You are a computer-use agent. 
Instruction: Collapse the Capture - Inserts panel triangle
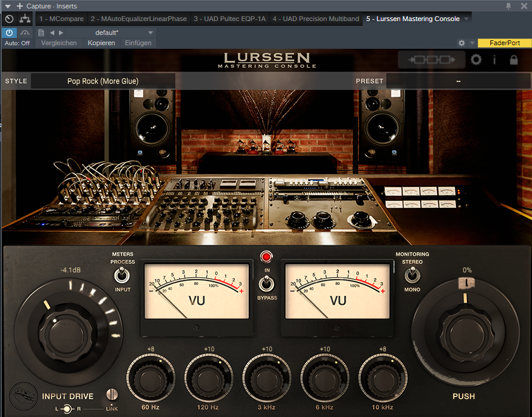[x=8, y=6]
